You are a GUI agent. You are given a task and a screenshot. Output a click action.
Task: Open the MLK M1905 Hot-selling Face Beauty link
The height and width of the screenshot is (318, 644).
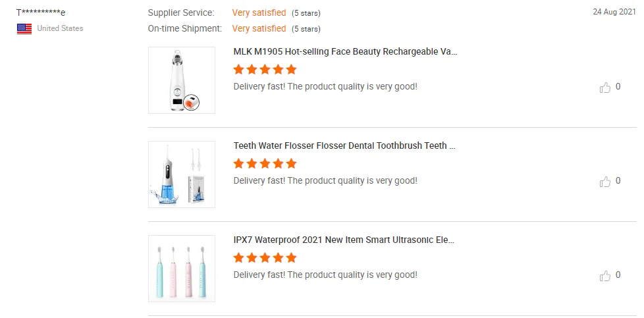point(345,51)
